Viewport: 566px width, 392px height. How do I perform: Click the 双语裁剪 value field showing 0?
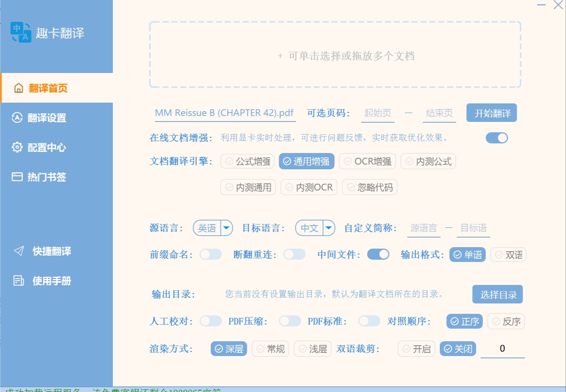pyautogui.click(x=503, y=349)
